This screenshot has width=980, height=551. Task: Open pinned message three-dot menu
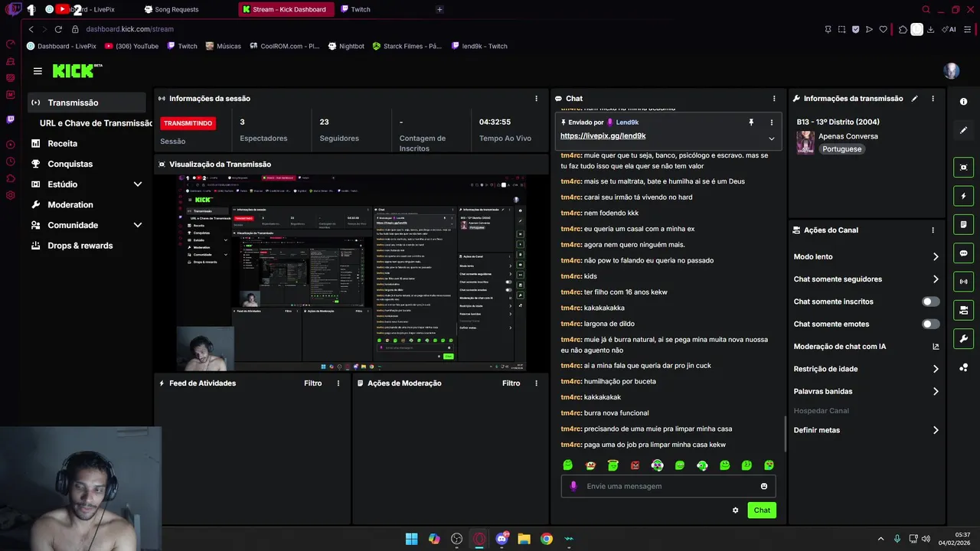(x=771, y=122)
